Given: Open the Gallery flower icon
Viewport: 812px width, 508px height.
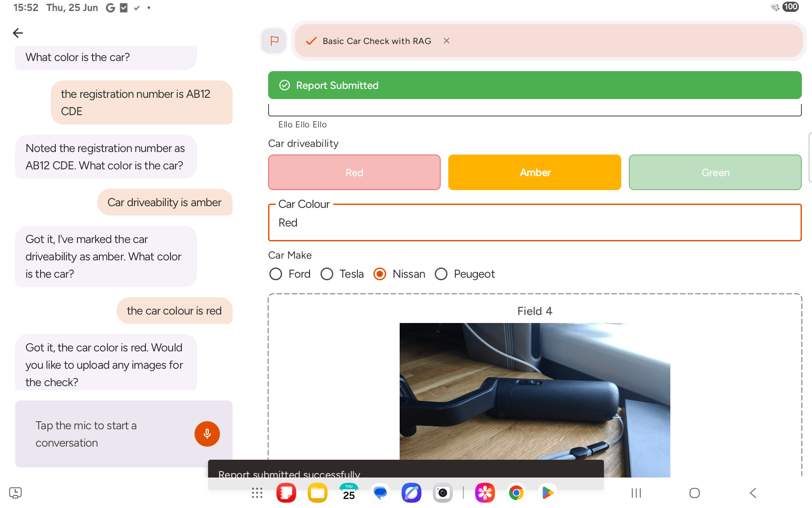Looking at the screenshot, I should pyautogui.click(x=485, y=493).
